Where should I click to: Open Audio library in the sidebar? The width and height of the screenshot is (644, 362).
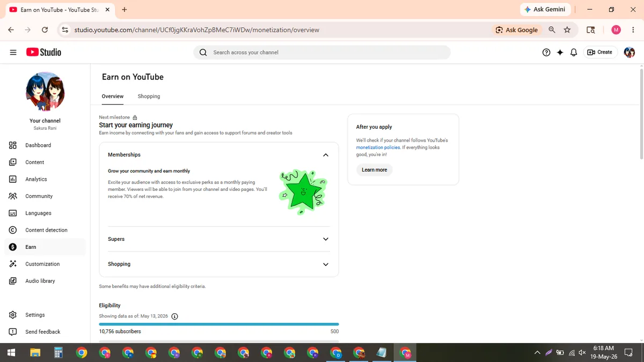click(x=45, y=281)
